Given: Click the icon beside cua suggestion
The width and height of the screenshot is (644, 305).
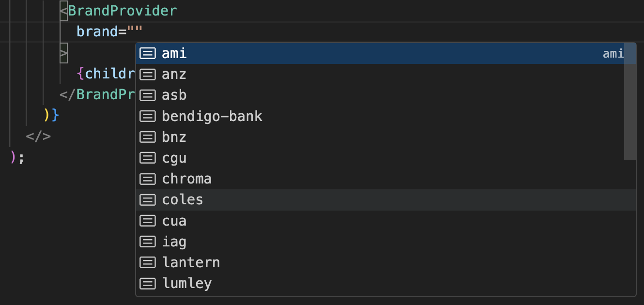Looking at the screenshot, I should pyautogui.click(x=147, y=221).
